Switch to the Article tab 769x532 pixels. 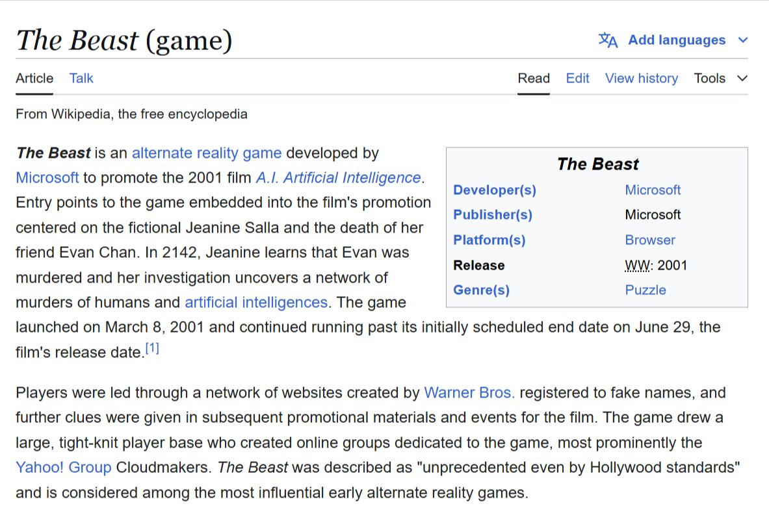34,79
